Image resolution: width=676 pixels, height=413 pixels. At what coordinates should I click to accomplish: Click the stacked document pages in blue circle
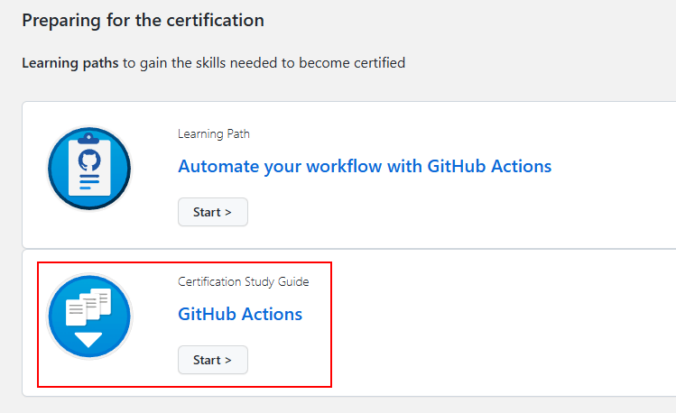(x=88, y=307)
